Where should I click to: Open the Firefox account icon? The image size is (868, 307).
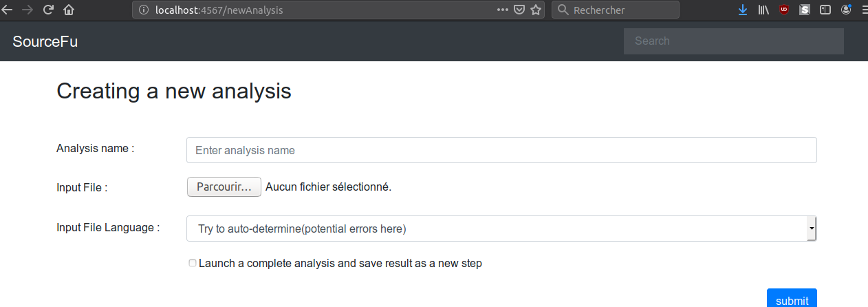click(x=846, y=10)
